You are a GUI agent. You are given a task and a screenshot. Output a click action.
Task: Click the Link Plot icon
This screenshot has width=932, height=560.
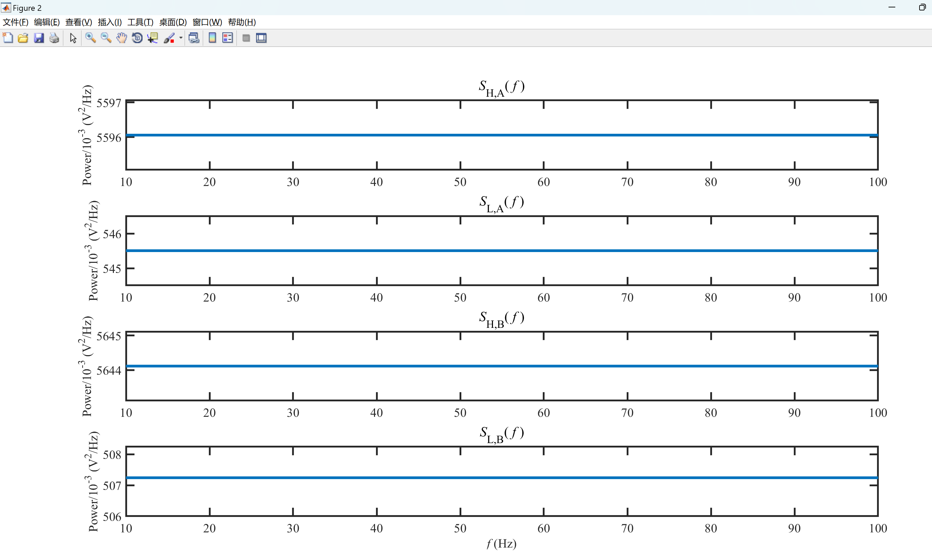point(194,38)
